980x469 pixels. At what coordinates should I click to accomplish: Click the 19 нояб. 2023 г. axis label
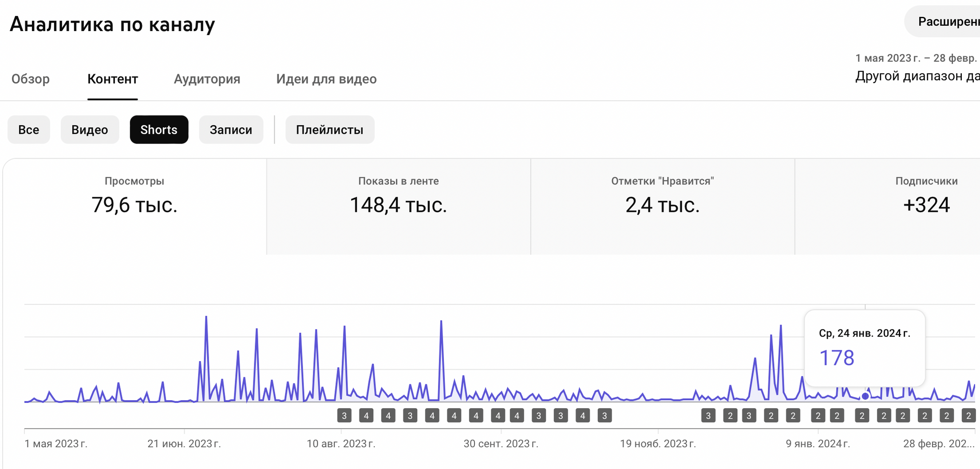coord(658,444)
